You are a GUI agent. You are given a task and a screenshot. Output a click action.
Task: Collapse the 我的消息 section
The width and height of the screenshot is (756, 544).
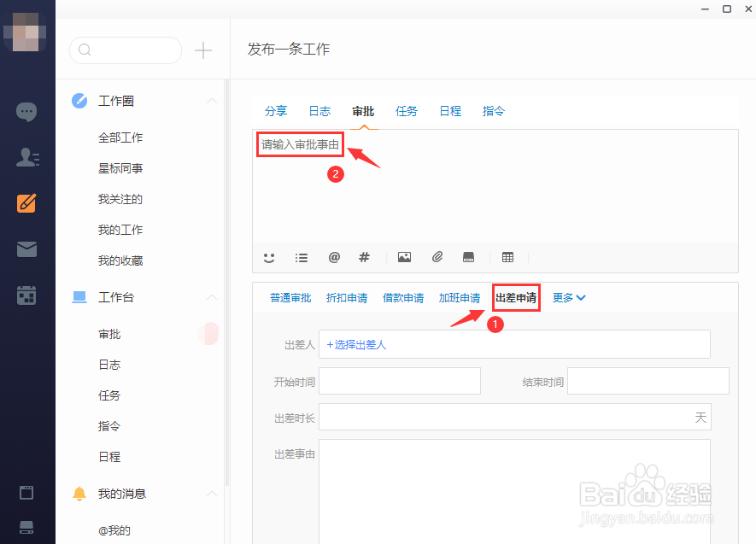pyautogui.click(x=211, y=494)
